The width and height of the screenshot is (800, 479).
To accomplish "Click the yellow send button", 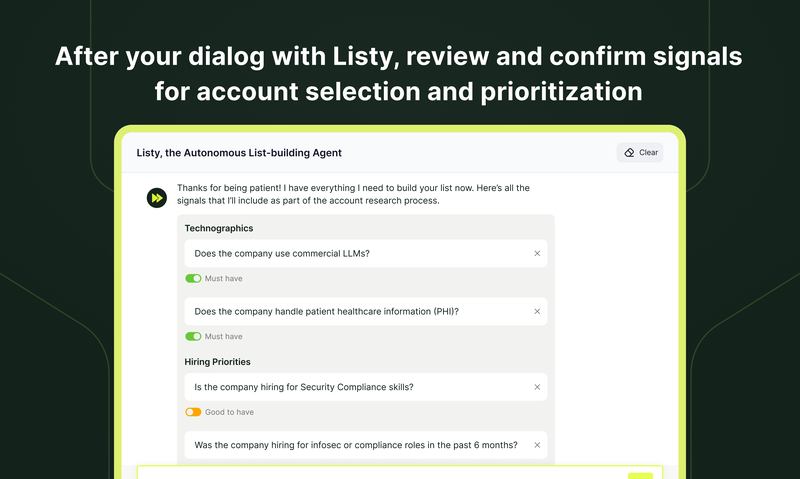I will point(640,476).
